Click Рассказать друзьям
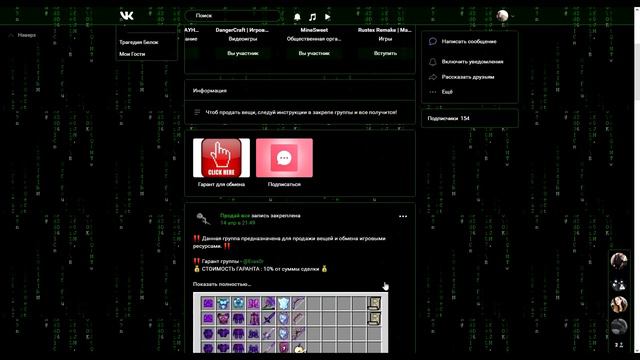This screenshot has height=360, width=640. click(x=468, y=77)
